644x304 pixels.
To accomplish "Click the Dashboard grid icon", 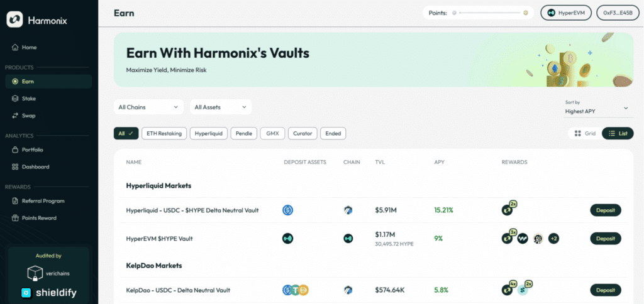I will (15, 166).
